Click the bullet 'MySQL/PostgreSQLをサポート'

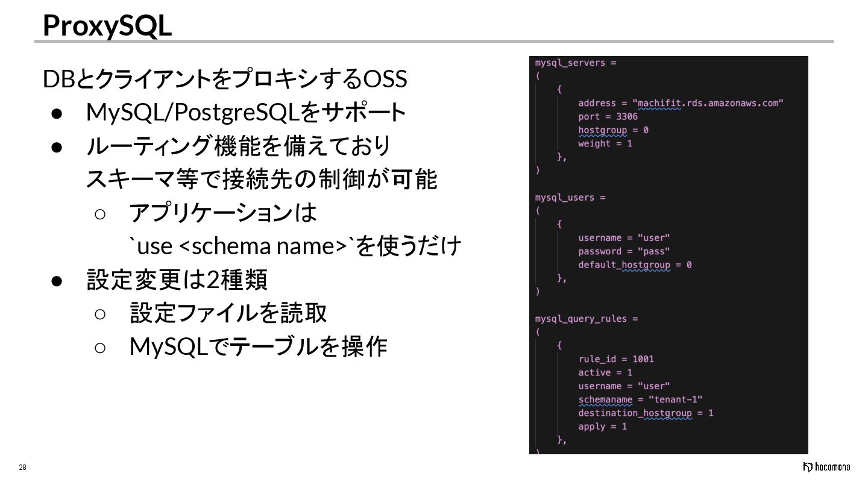point(246,112)
